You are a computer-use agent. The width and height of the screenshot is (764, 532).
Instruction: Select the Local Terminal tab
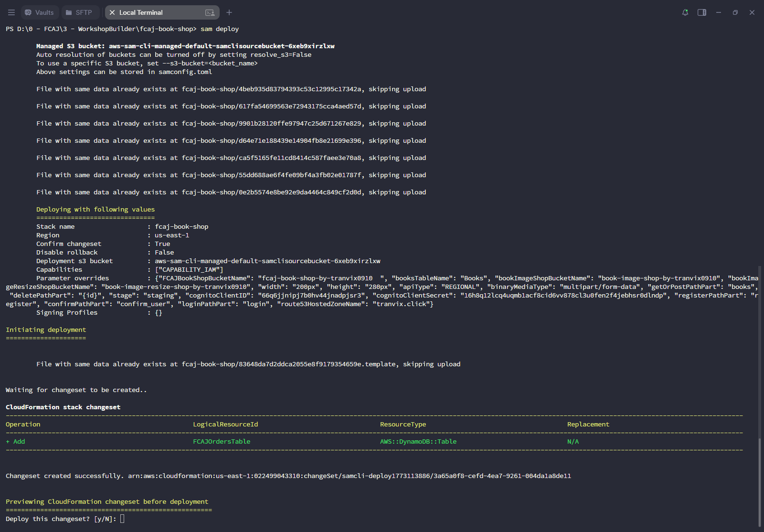pyautogui.click(x=162, y=12)
